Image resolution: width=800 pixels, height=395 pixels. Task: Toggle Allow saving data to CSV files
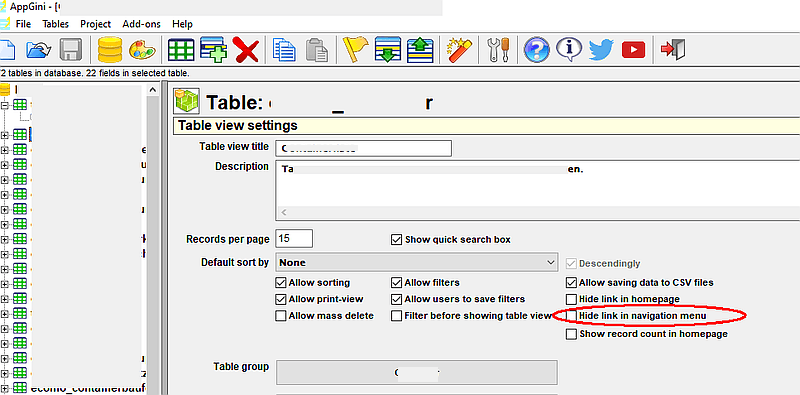click(571, 282)
